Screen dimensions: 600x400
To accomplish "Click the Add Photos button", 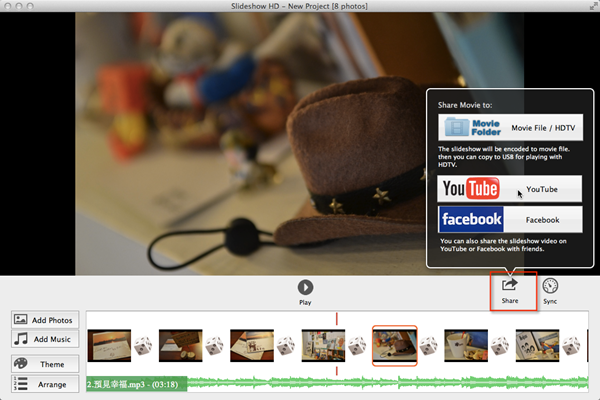I will click(x=45, y=320).
